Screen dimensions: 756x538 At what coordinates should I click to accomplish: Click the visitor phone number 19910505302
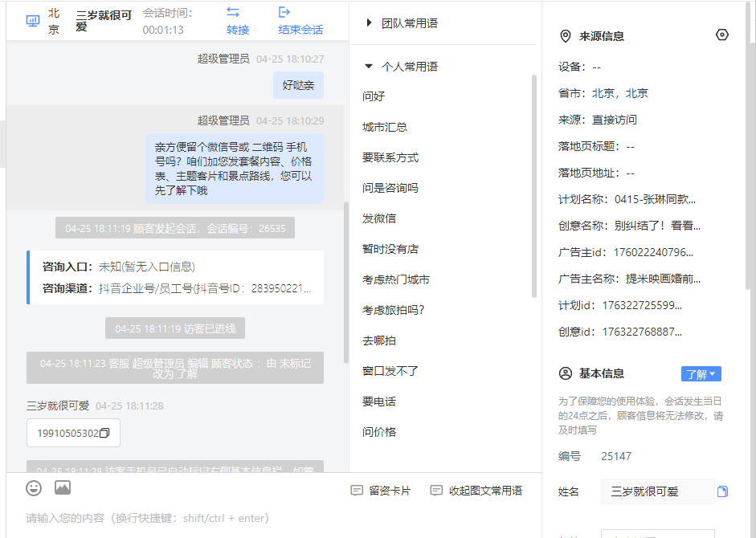click(x=68, y=434)
